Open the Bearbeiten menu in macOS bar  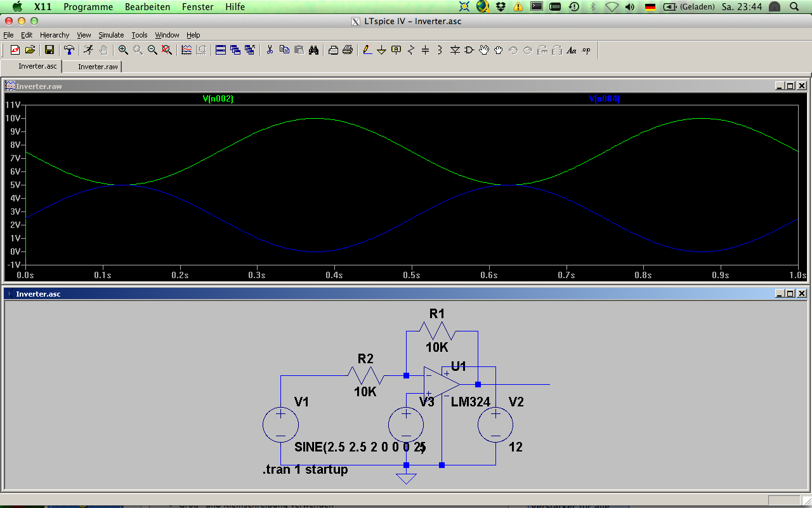[x=147, y=7]
